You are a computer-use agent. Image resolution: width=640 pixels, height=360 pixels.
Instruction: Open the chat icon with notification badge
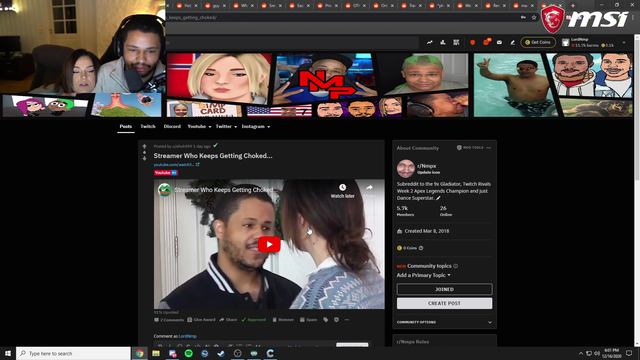tap(486, 42)
